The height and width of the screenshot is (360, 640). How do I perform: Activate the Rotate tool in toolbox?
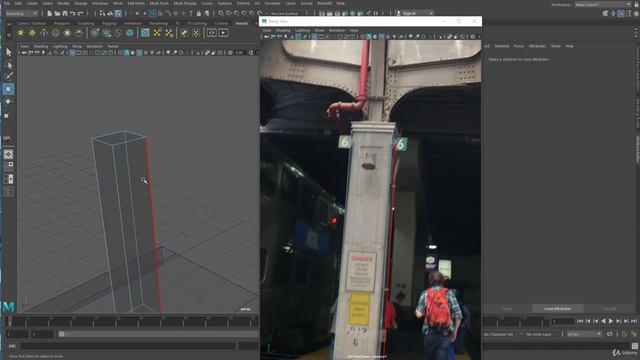point(9,101)
